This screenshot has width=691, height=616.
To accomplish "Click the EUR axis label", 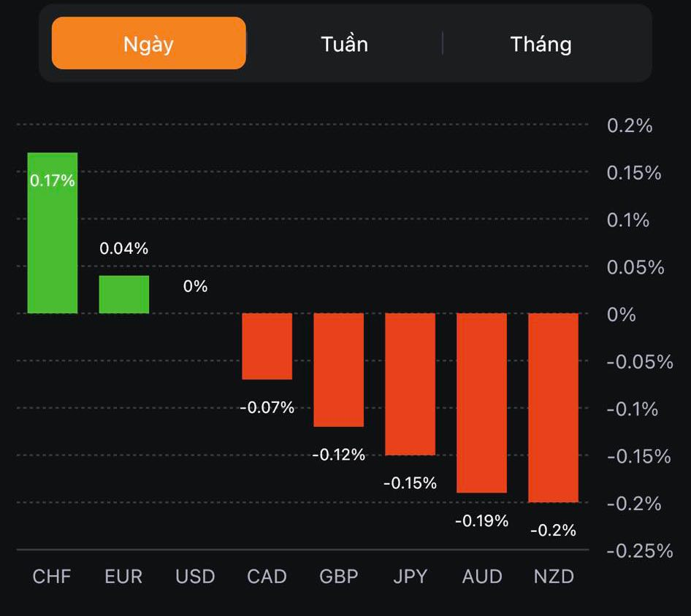I will tap(123, 577).
